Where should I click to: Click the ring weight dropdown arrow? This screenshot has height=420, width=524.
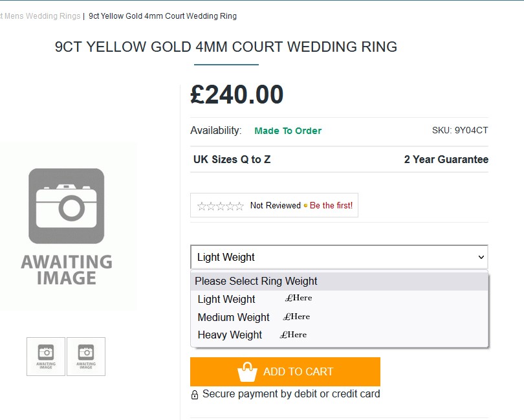(x=481, y=257)
